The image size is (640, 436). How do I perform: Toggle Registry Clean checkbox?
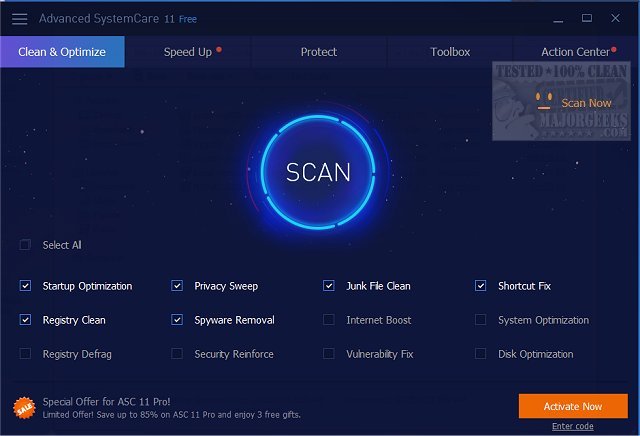25,320
